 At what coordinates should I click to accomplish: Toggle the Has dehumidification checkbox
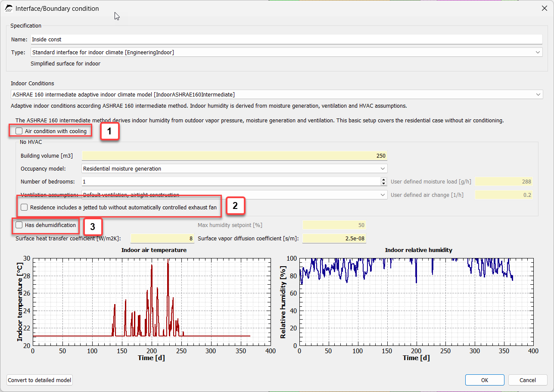pos(19,225)
